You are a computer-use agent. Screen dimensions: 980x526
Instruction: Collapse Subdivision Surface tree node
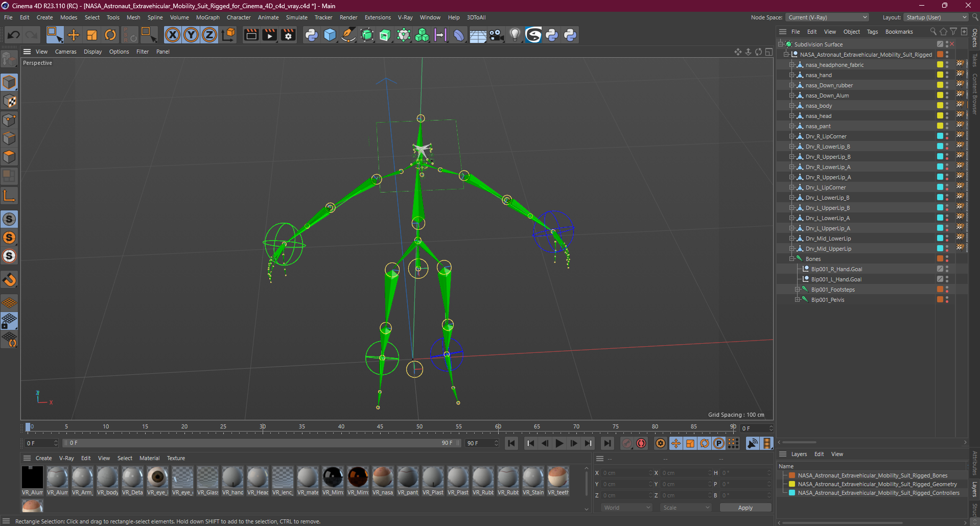click(x=781, y=44)
